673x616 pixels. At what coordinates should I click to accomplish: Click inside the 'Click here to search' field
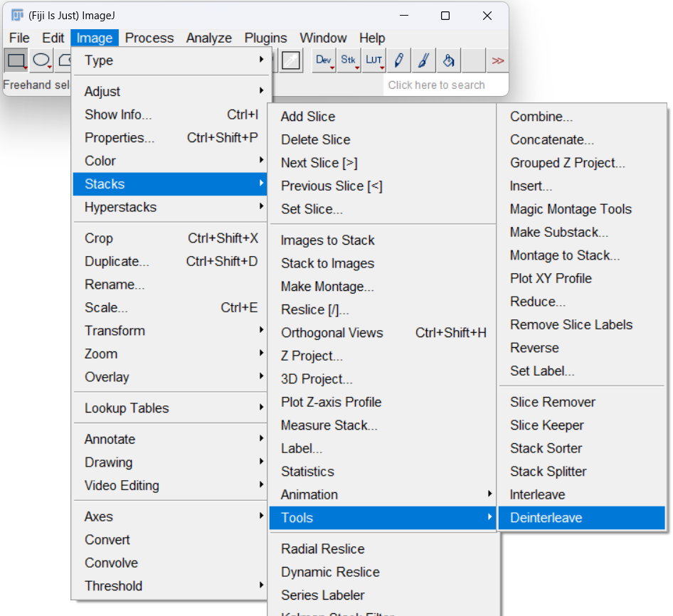coord(445,85)
